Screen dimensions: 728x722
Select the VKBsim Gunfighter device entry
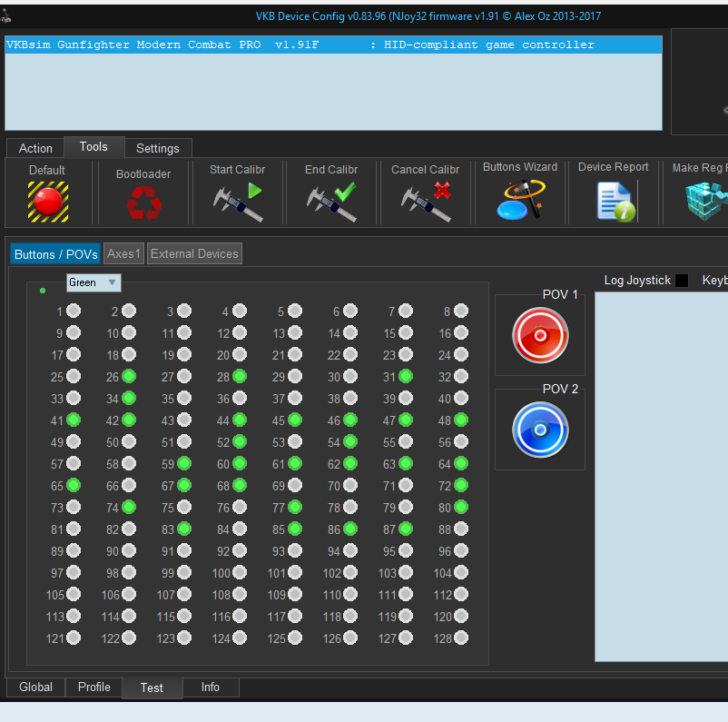point(300,45)
